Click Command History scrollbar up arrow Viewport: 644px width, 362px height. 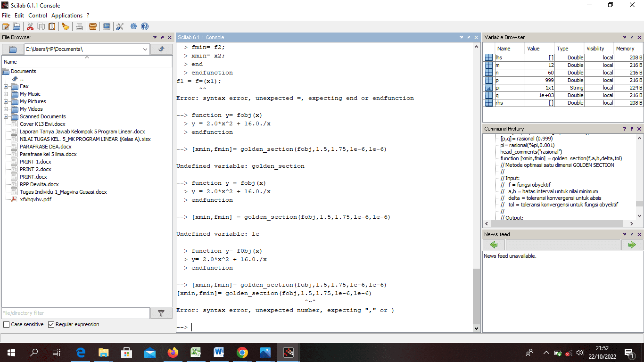click(639, 138)
